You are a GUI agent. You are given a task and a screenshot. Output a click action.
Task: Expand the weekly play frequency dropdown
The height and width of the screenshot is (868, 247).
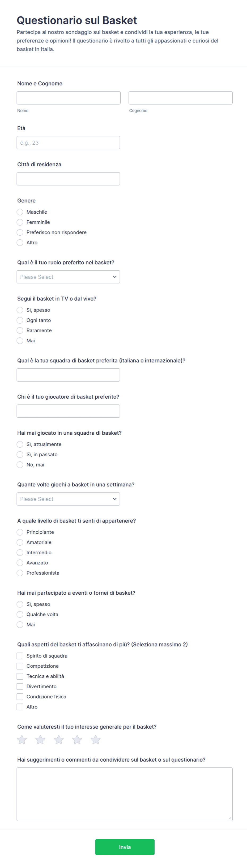point(68,499)
